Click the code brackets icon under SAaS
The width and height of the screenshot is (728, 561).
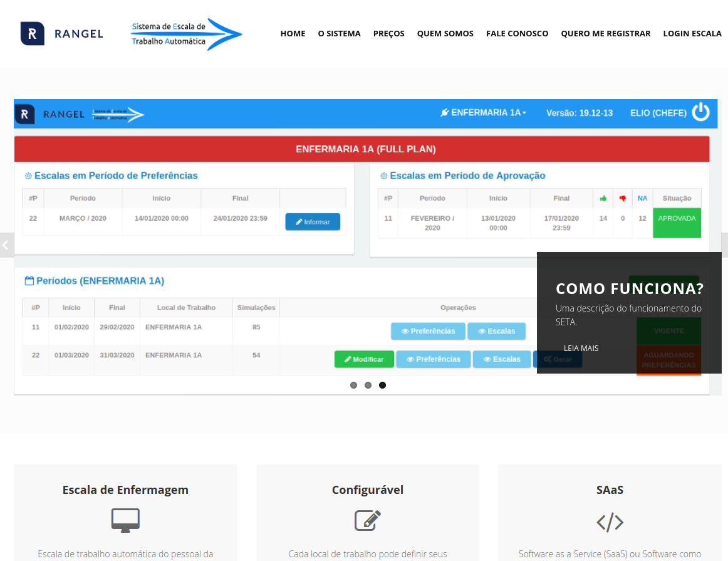pyautogui.click(x=610, y=522)
